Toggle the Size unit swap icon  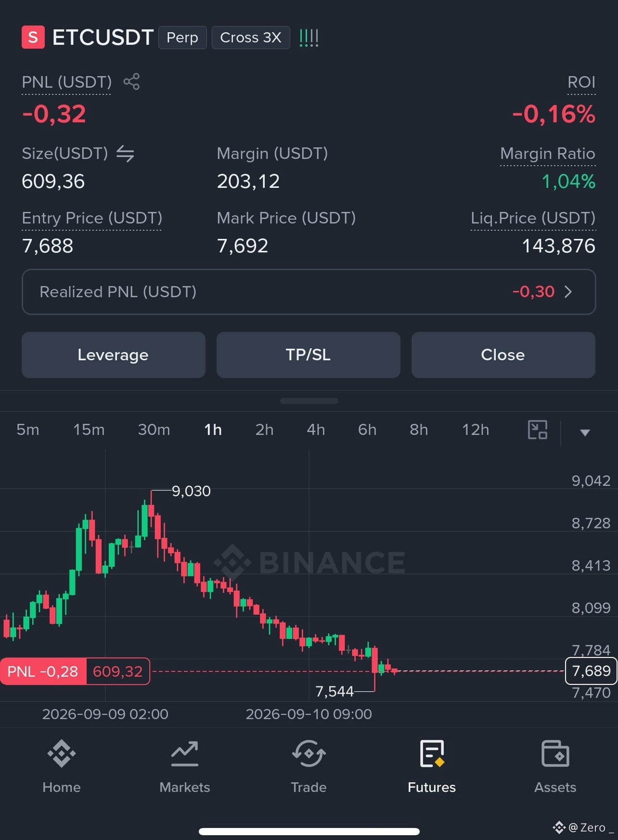pos(125,154)
